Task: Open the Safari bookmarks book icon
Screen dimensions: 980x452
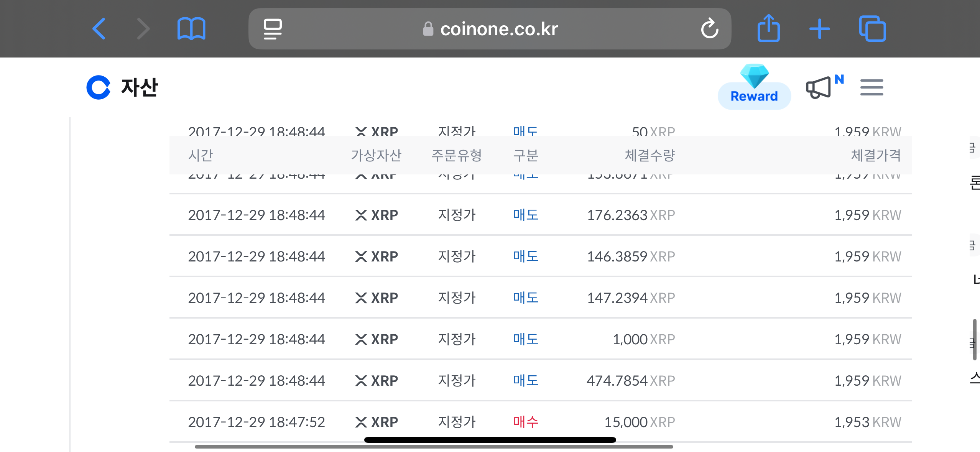Action: point(191,29)
